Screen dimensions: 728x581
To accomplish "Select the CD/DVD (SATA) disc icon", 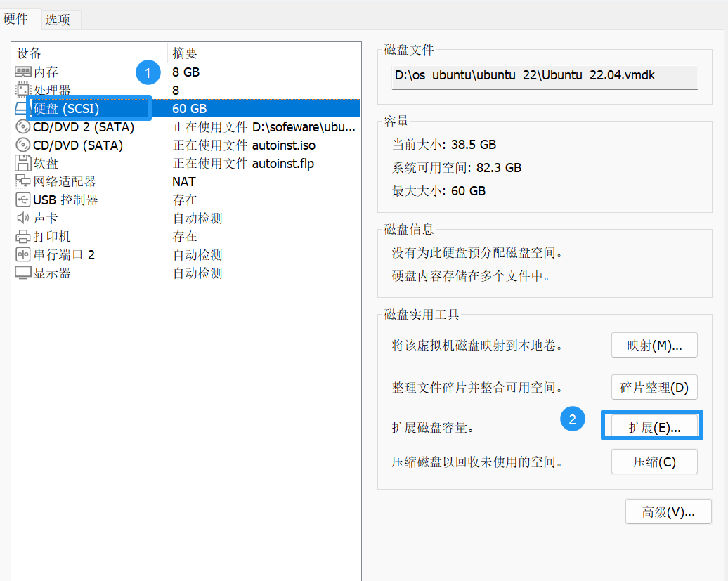I will coord(22,145).
